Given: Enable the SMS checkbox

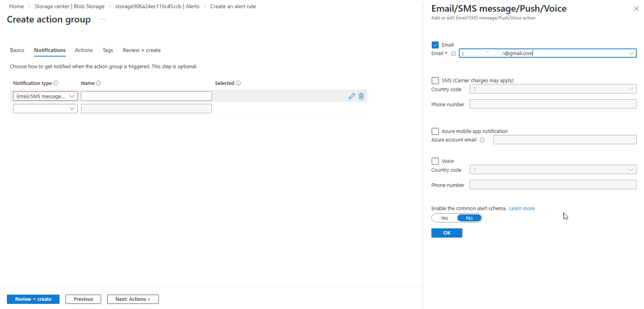Looking at the screenshot, I should click(x=435, y=81).
